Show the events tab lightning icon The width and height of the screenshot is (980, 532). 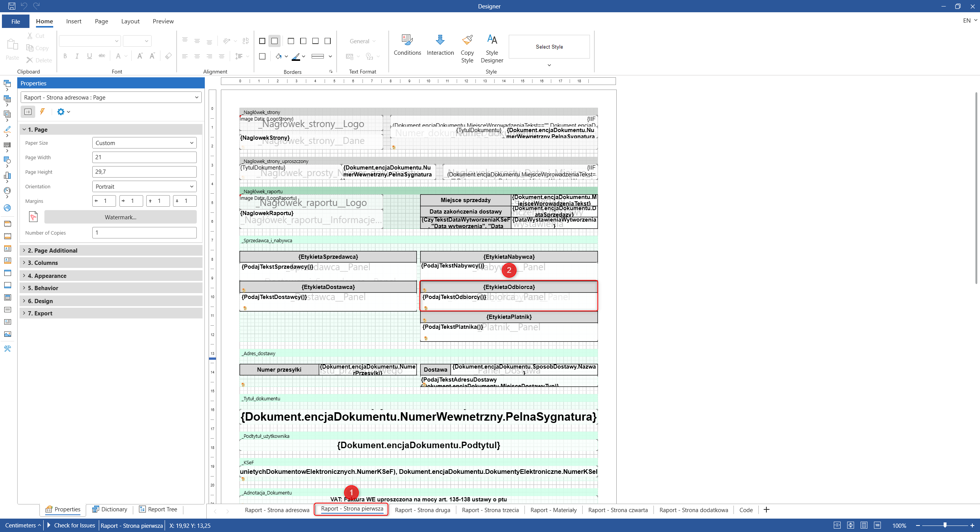(x=42, y=112)
